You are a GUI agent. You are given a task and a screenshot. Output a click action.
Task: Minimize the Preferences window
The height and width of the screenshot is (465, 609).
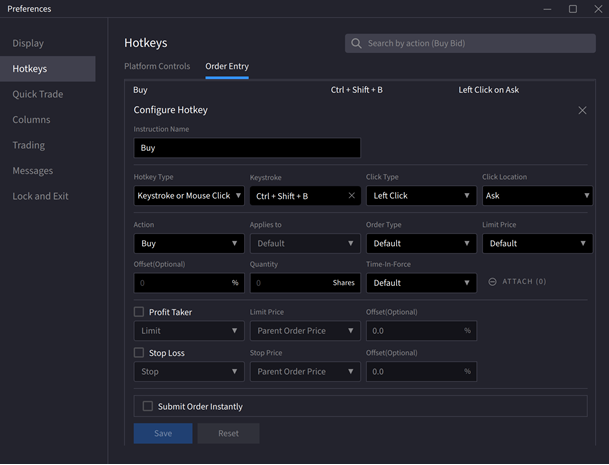(x=548, y=9)
